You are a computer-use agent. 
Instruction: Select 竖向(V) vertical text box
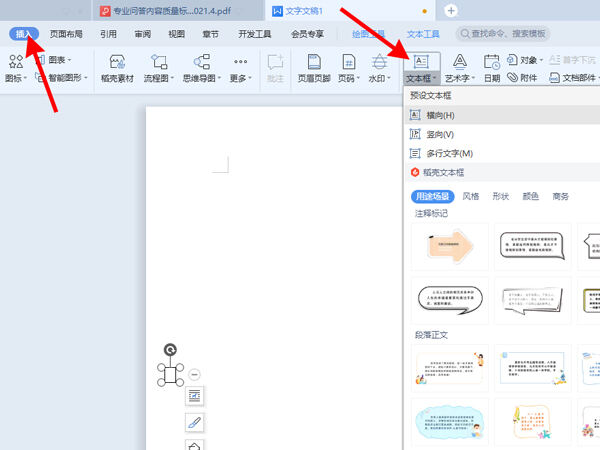440,134
